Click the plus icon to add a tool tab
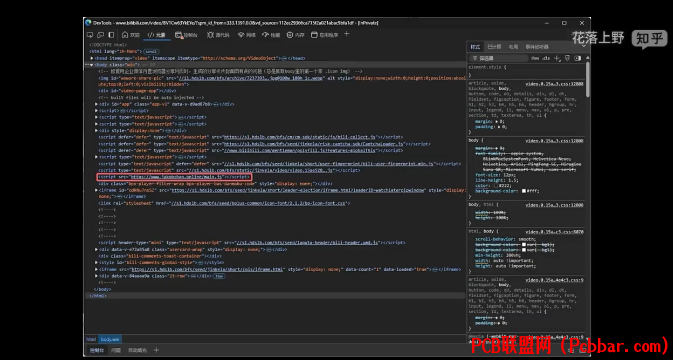The image size is (673, 360). tap(347, 34)
